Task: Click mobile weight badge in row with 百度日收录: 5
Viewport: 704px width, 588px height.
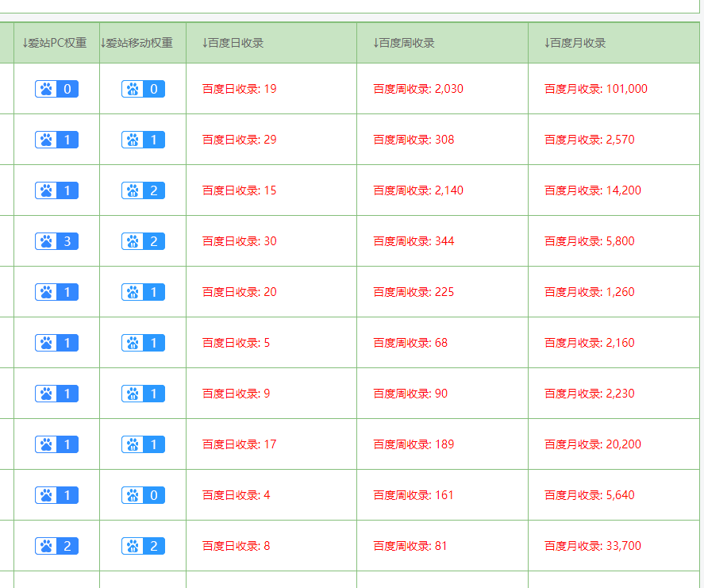Action: click(143, 343)
